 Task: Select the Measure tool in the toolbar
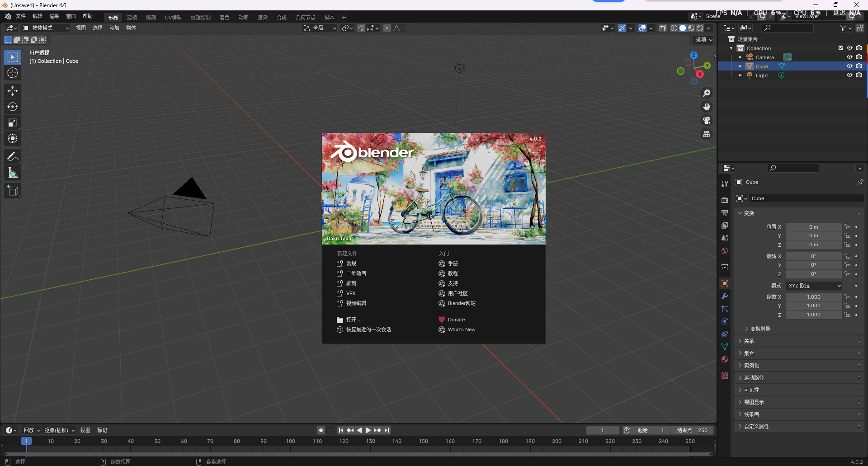[12, 172]
